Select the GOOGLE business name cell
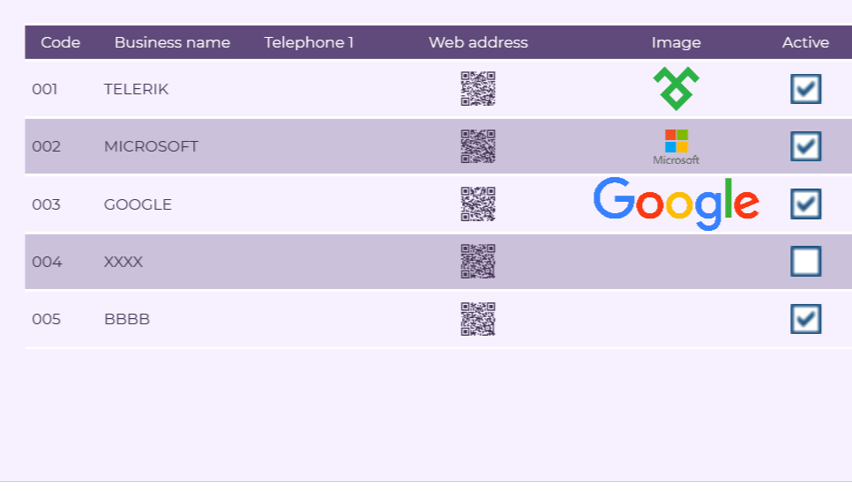The image size is (852, 504). 138,204
